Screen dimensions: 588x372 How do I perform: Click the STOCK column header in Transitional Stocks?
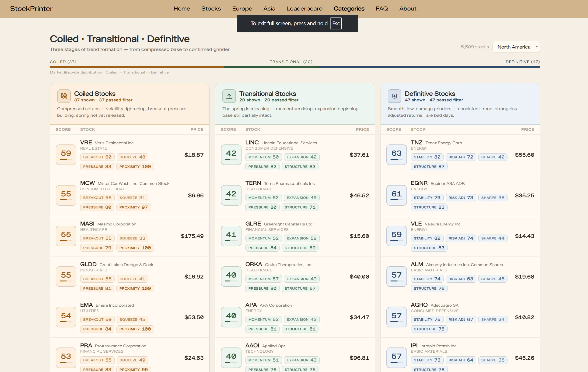[252, 130]
